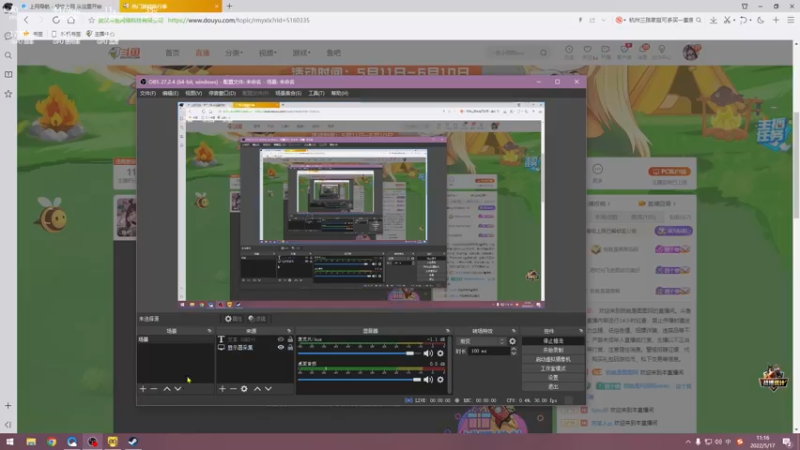Open the Edit (编辑) menu in OBS
Viewport: 800px width, 450px height.
point(170,93)
